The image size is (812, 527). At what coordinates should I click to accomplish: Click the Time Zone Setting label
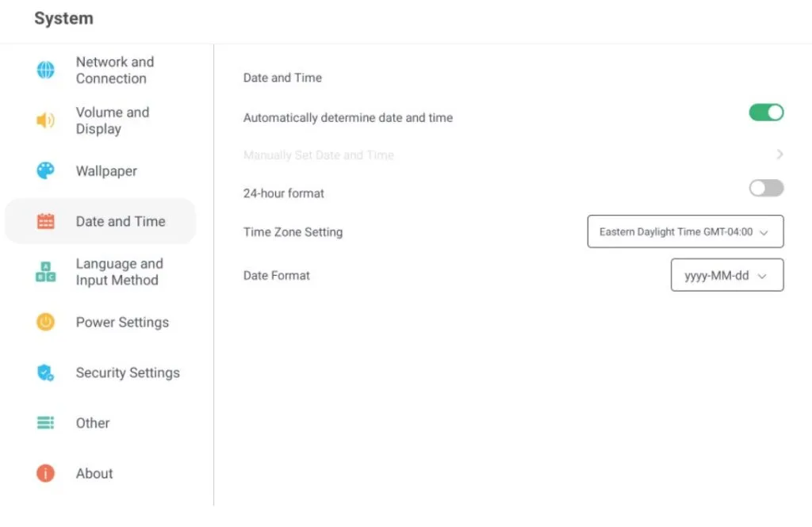point(293,232)
